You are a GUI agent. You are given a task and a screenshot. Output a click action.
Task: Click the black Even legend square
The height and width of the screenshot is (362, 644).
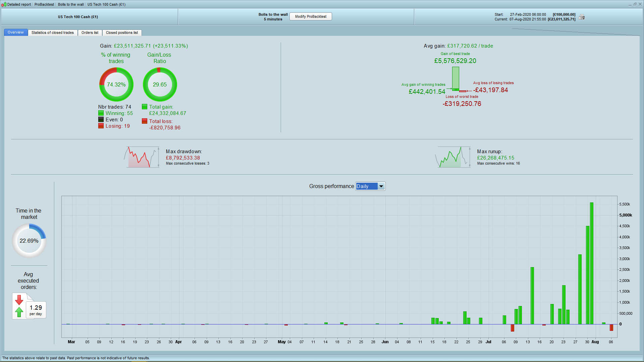click(101, 120)
